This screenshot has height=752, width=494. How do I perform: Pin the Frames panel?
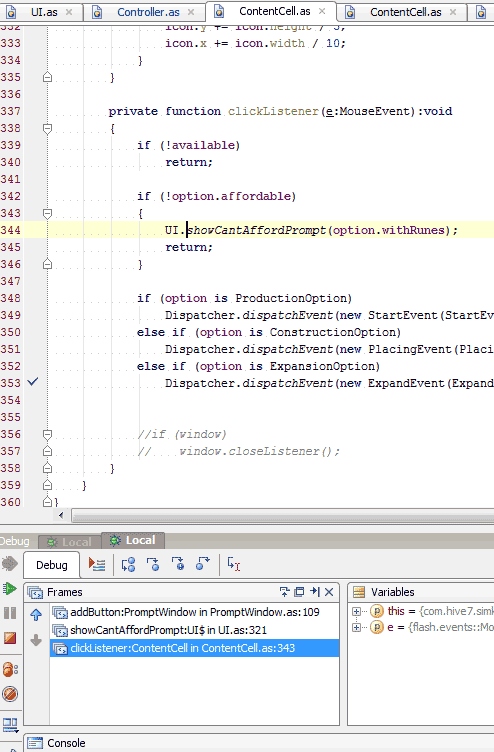point(284,592)
